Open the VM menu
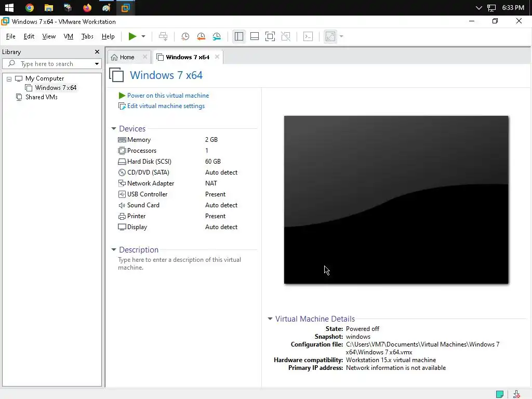This screenshot has height=399, width=532. [68, 36]
